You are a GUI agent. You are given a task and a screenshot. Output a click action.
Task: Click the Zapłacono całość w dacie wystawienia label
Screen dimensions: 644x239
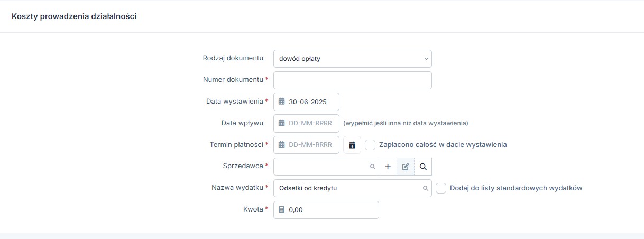443,145
